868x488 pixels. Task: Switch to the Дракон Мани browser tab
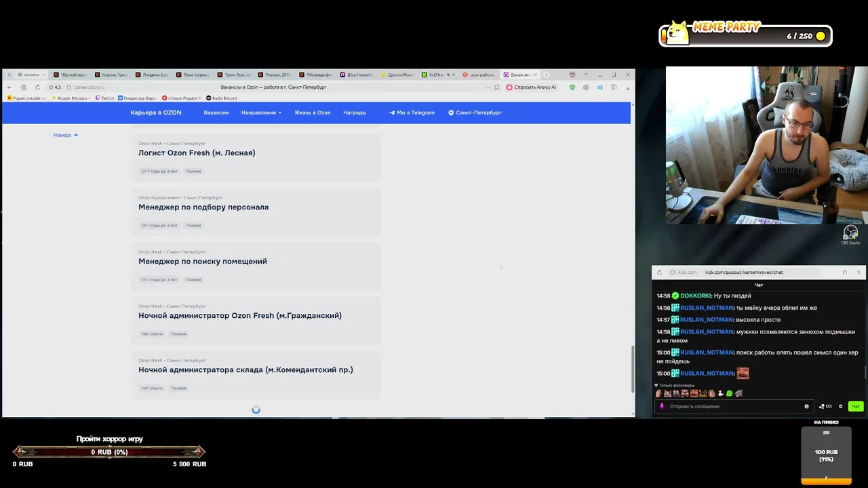coord(397,75)
